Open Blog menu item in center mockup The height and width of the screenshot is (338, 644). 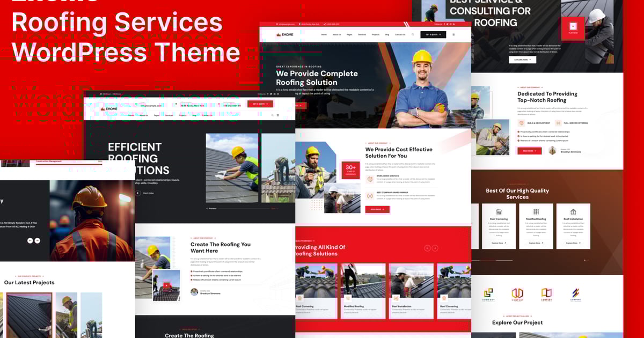click(387, 34)
